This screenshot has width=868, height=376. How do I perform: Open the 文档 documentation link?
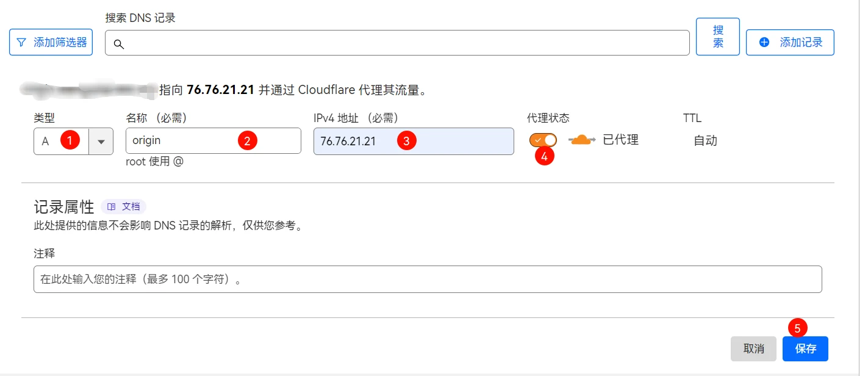click(124, 207)
